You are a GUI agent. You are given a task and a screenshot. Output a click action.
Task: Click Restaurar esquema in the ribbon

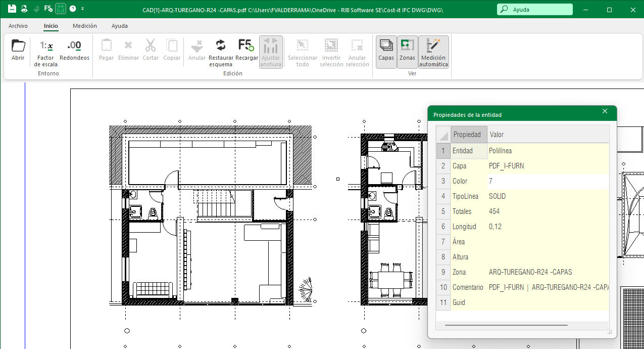click(221, 52)
